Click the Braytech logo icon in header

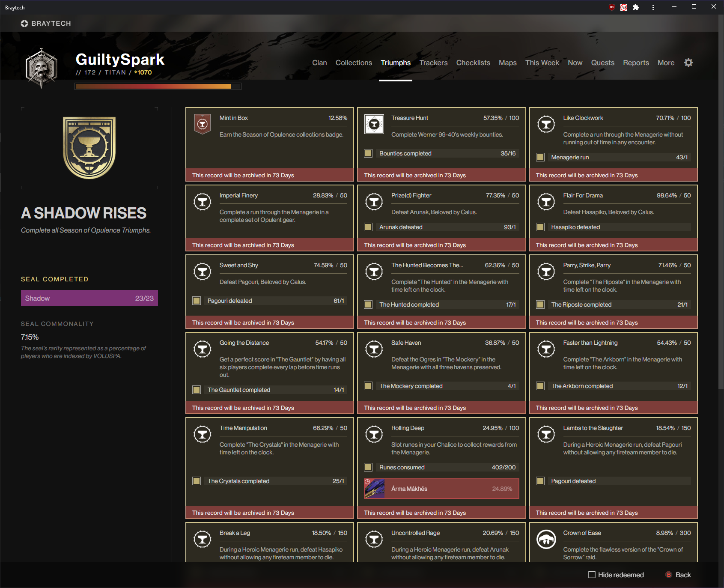[24, 24]
